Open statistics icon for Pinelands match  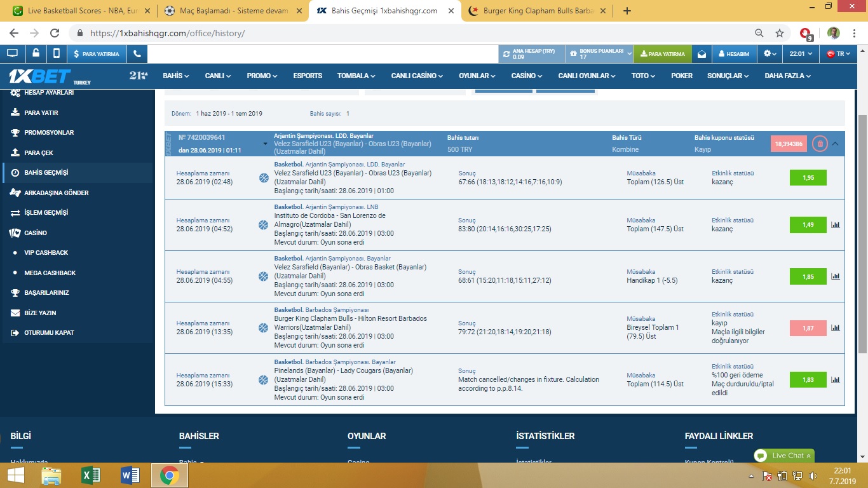(x=836, y=380)
